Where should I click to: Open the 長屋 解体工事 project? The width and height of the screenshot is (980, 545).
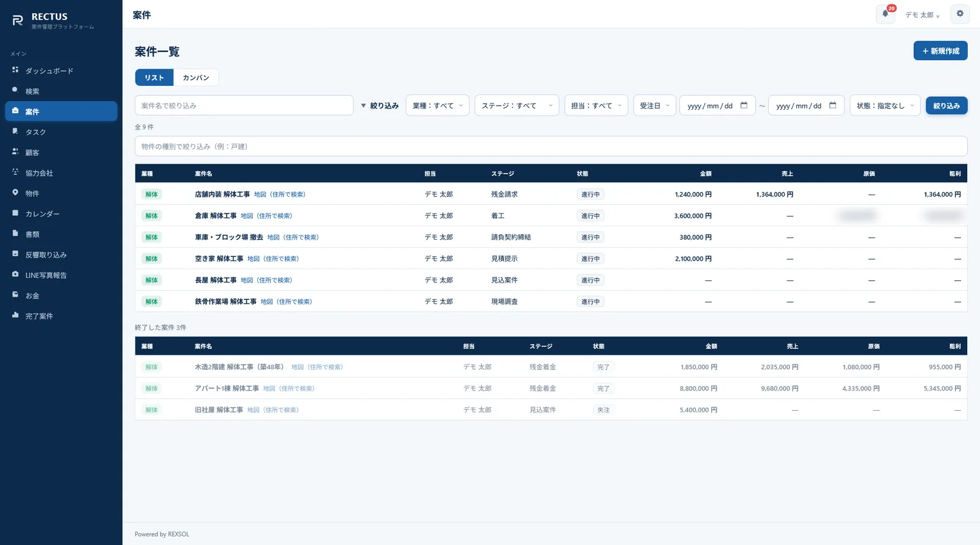[216, 280]
